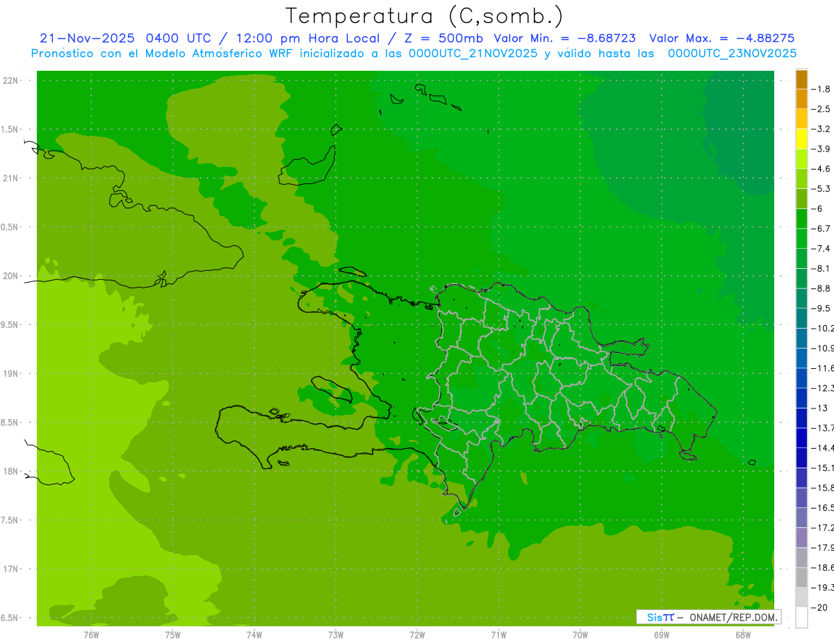
Task: Click the "-3.9" color scale value
Action: [x=821, y=149]
